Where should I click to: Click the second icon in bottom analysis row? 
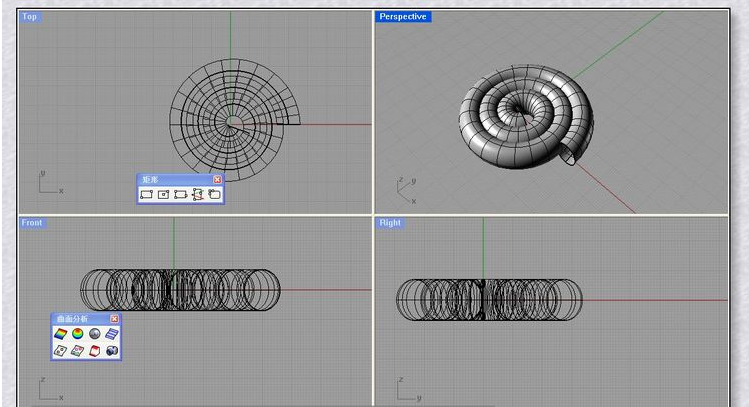[78, 350]
